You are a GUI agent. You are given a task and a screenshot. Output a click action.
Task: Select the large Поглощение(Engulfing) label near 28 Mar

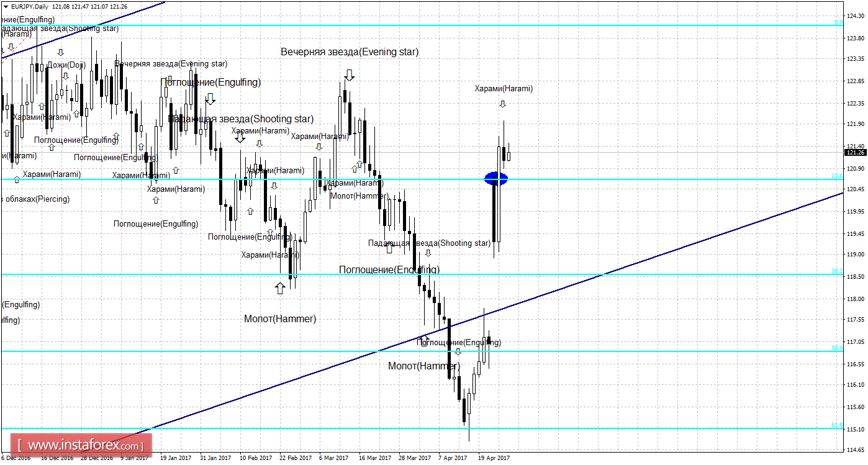pyautogui.click(x=389, y=269)
